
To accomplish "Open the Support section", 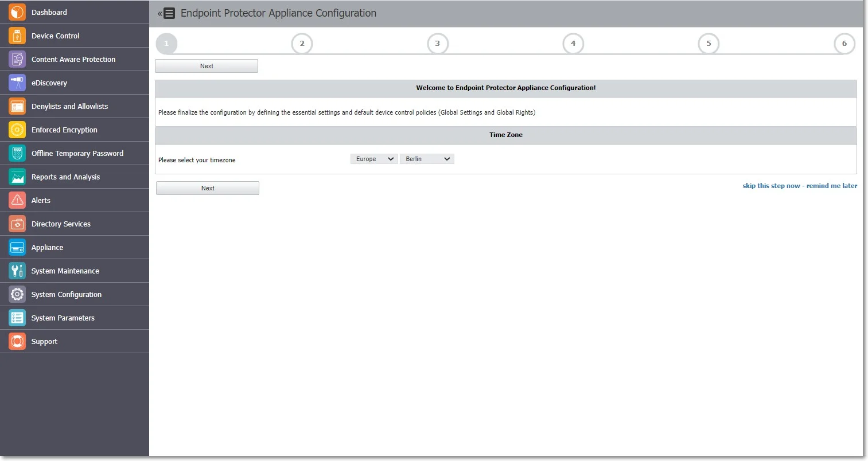I will click(75, 341).
